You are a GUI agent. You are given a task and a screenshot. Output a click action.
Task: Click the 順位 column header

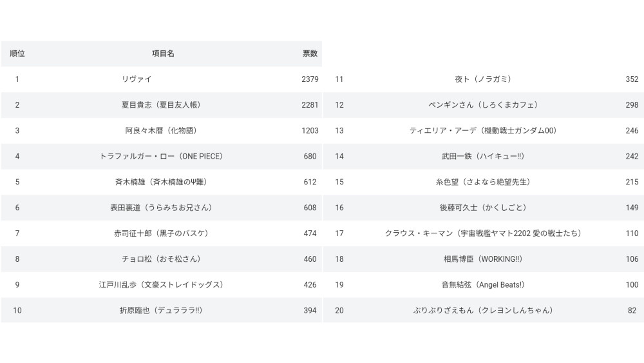[x=17, y=54]
